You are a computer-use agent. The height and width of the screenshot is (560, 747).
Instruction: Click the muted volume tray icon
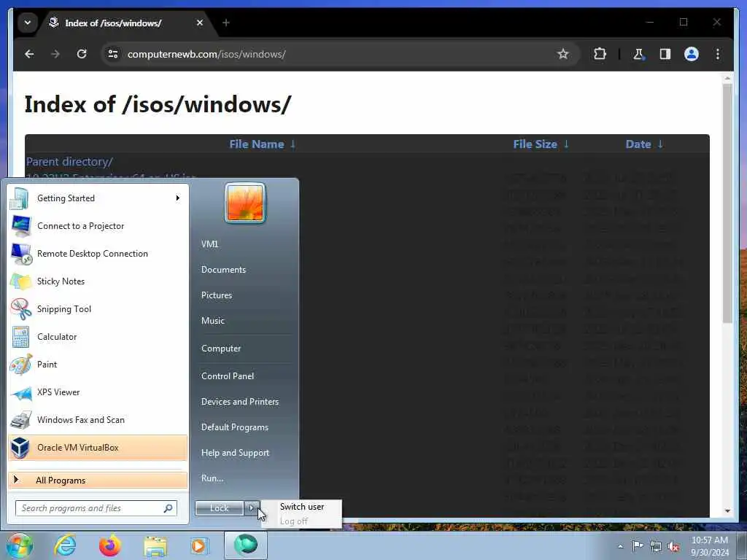pos(673,547)
